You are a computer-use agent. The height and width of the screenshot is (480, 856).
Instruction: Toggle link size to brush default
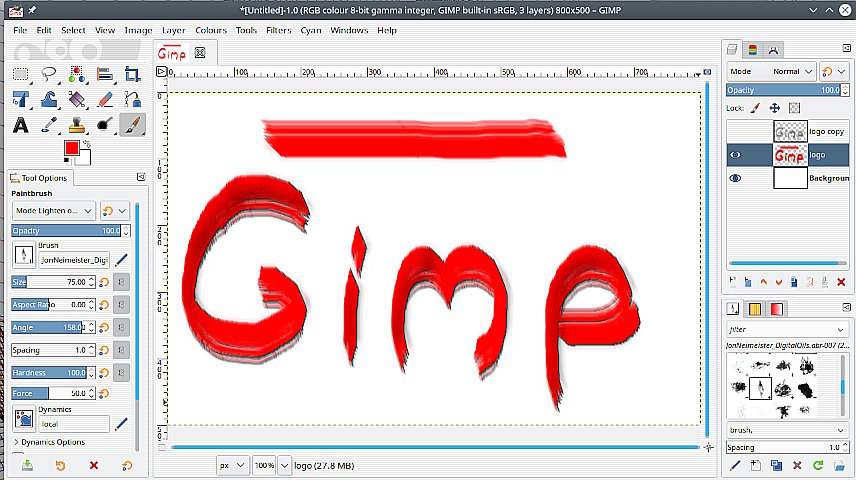(x=121, y=282)
